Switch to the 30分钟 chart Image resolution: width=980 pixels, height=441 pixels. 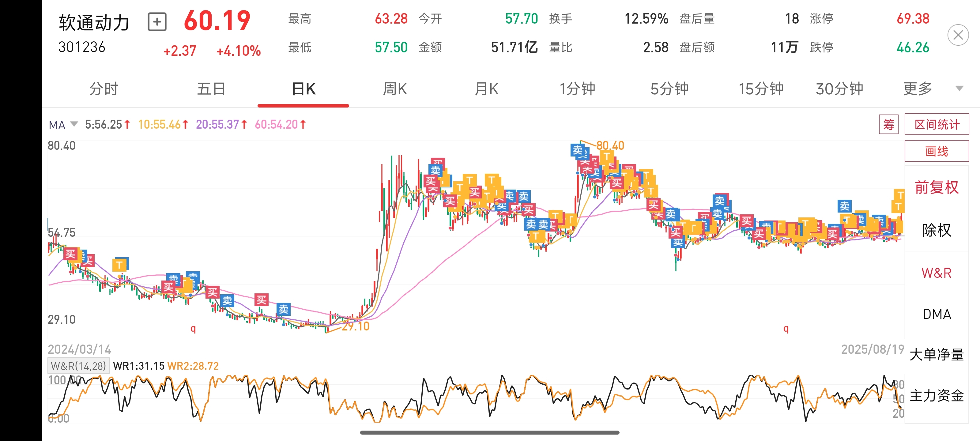tap(839, 89)
